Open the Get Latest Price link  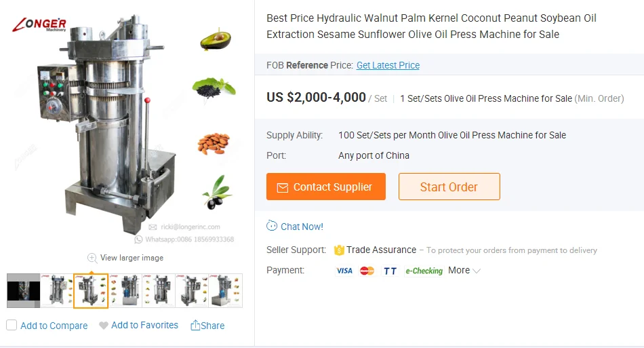click(388, 65)
